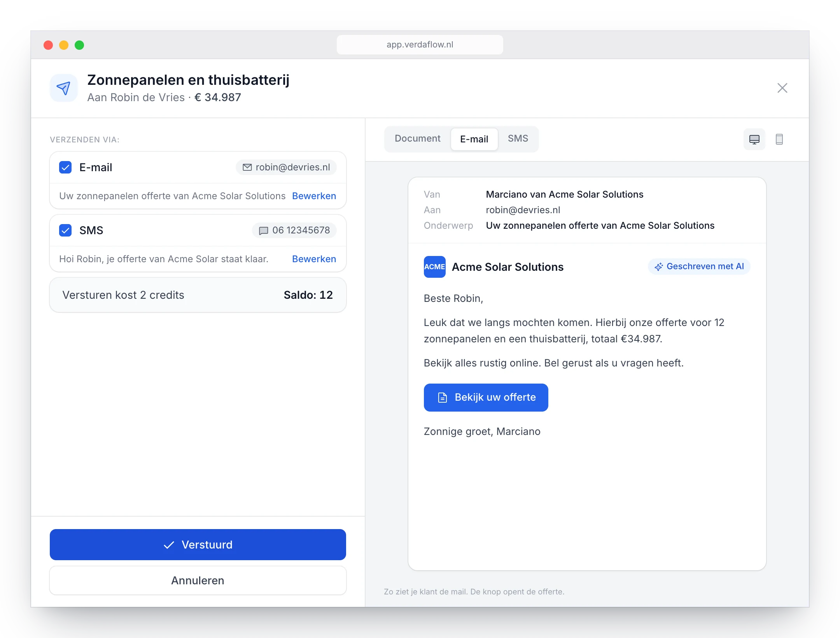Screen dimensions: 840x638
Task: Switch preview to mobile phone view icon
Action: click(779, 139)
